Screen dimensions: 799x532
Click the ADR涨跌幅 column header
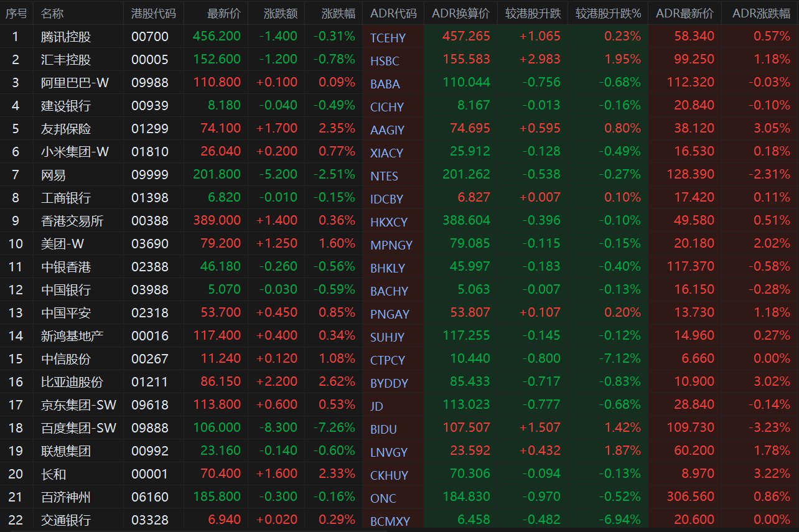pos(761,13)
